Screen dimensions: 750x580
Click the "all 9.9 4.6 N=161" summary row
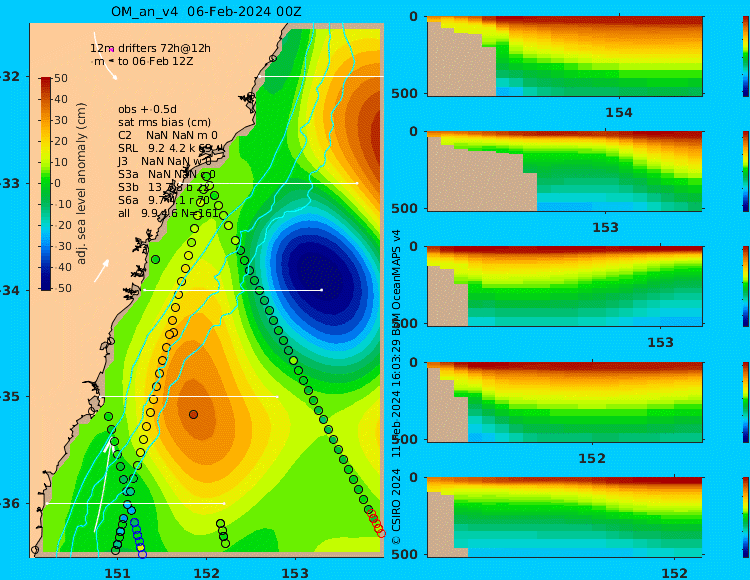click(x=168, y=213)
